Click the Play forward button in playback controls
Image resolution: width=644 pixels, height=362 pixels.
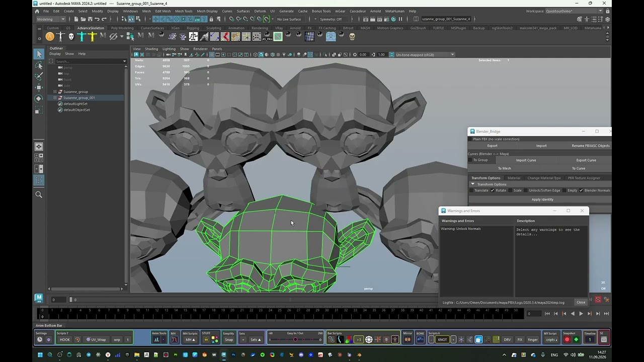[581, 314]
